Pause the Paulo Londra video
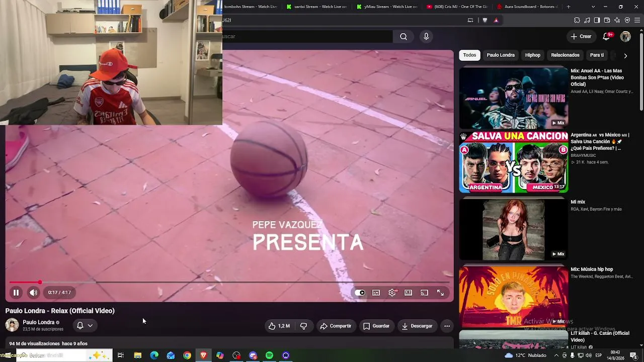Image resolution: width=644 pixels, height=362 pixels. (x=16, y=293)
